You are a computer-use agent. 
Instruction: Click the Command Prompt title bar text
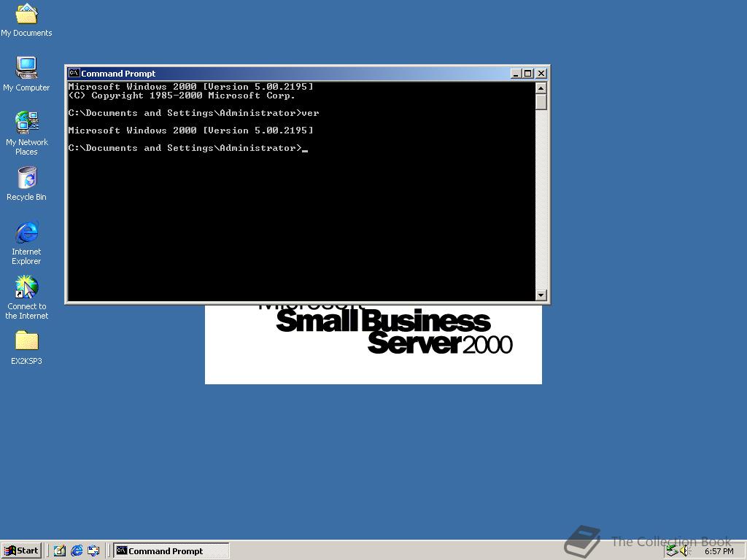click(x=118, y=74)
